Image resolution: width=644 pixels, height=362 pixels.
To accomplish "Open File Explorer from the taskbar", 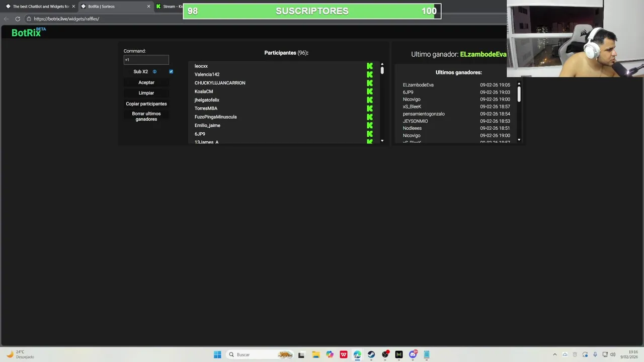I will coord(315,354).
